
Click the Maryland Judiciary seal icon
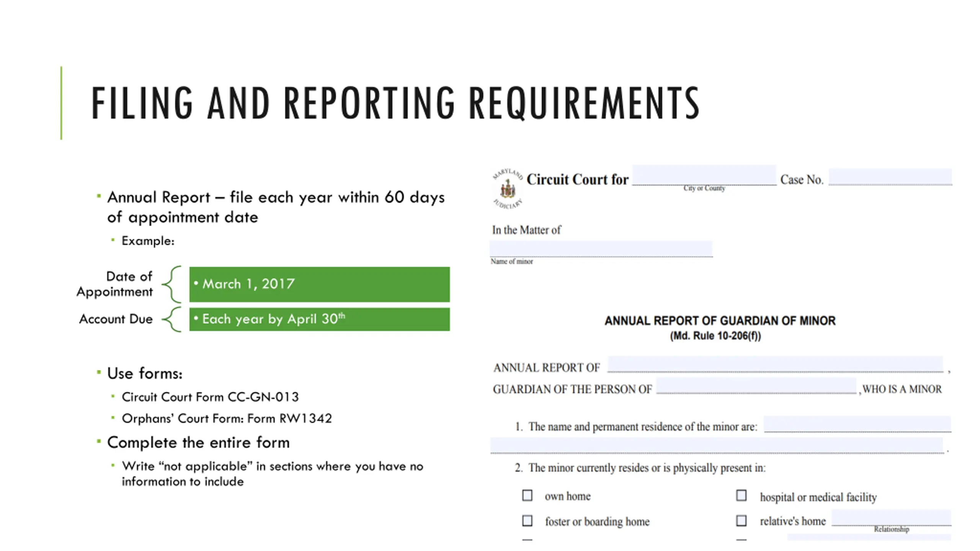pyautogui.click(x=508, y=189)
